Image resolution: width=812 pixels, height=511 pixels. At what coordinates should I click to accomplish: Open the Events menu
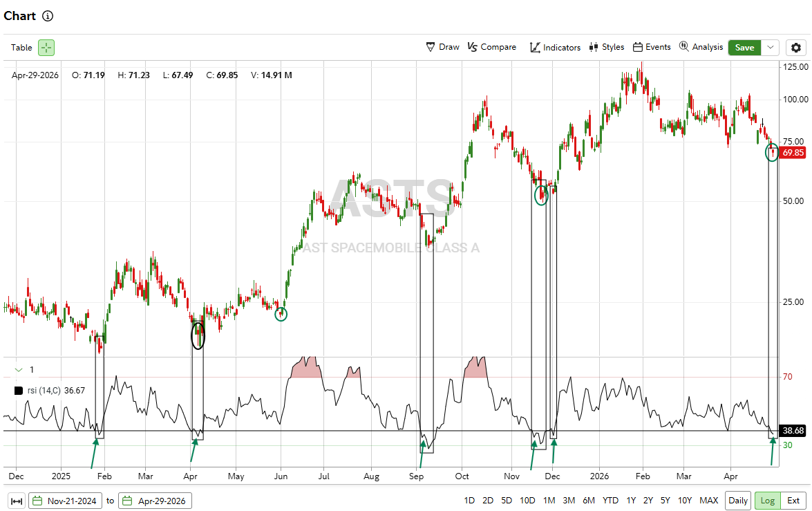click(x=652, y=47)
